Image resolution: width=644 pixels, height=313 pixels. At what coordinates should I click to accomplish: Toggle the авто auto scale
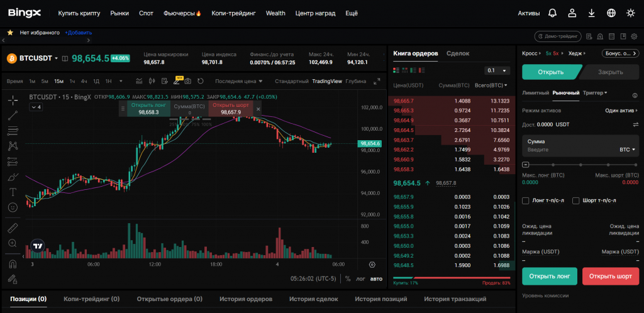(x=376, y=278)
